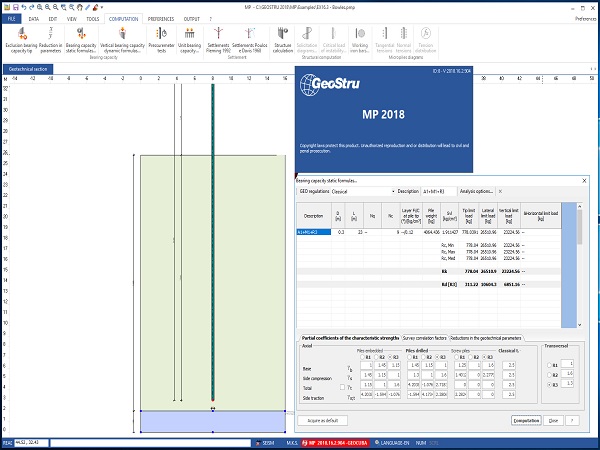Screen dimensions: 600x450
Task: Toggle the Total coefficient checkbox
Action: pos(343,386)
